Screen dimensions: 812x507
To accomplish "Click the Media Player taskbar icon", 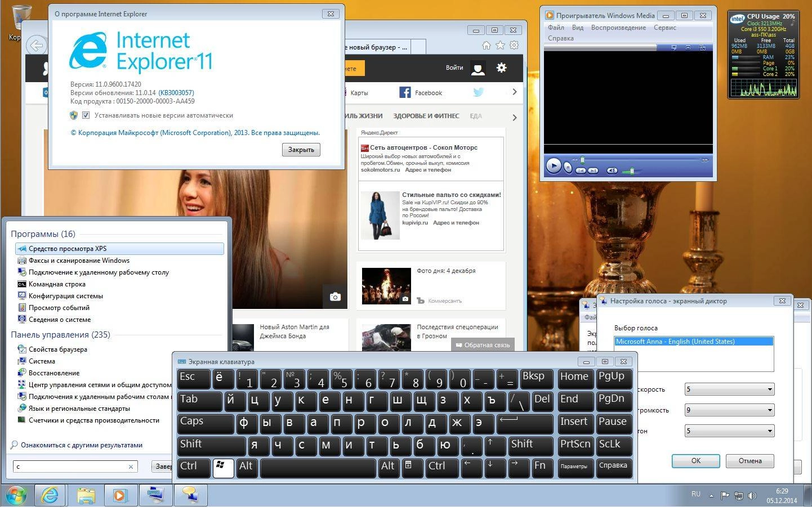I will pos(119,495).
